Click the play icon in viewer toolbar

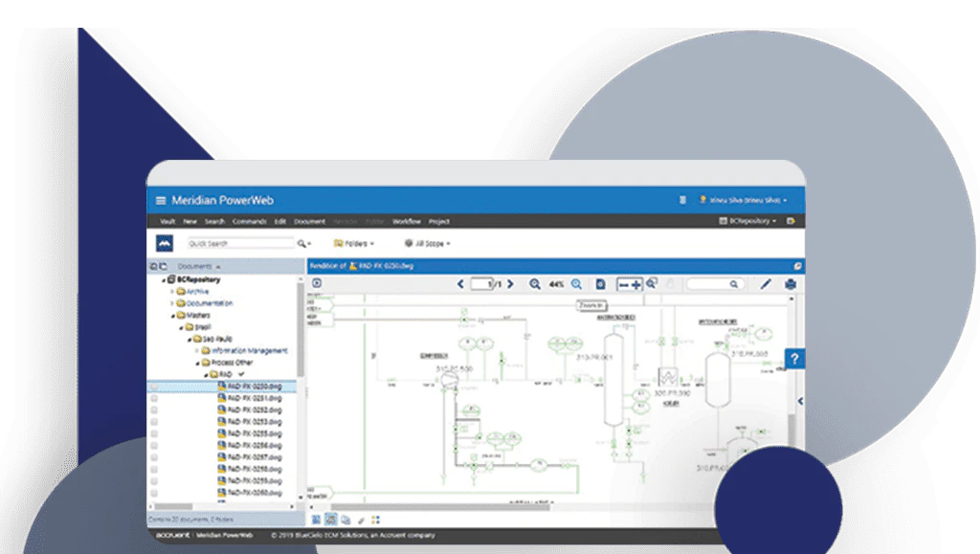tap(317, 283)
